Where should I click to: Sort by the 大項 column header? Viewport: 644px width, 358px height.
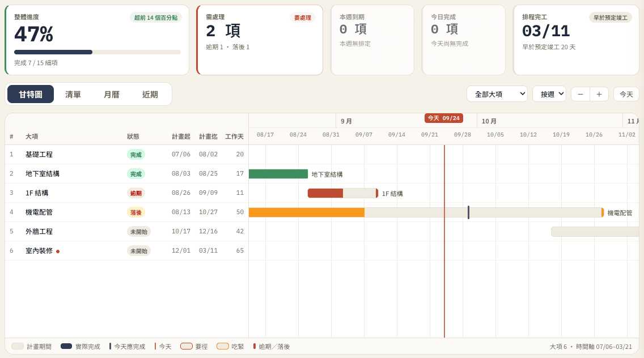(32, 137)
